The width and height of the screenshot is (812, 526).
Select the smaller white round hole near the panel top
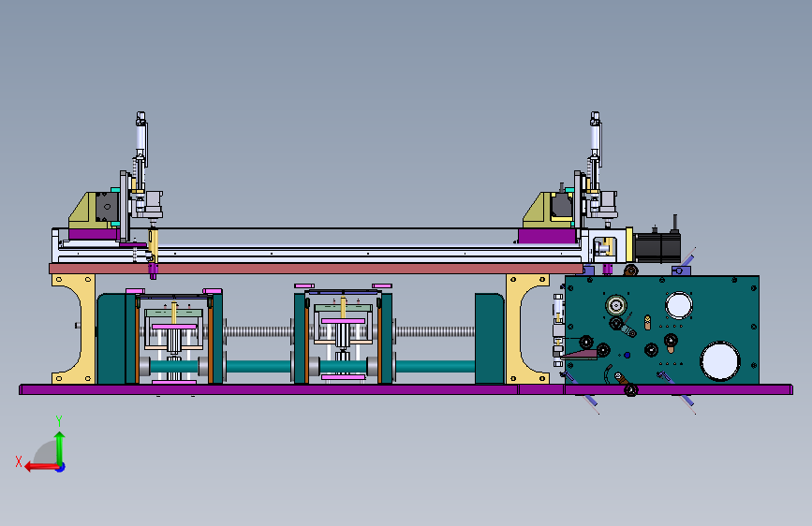[x=678, y=305]
